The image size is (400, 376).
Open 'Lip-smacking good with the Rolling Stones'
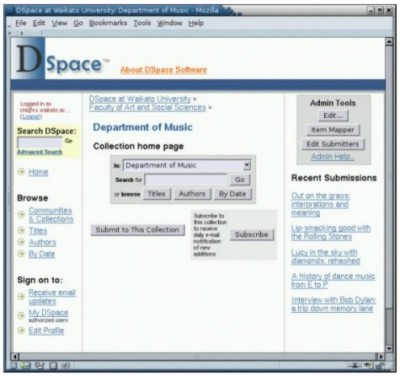coord(331,232)
